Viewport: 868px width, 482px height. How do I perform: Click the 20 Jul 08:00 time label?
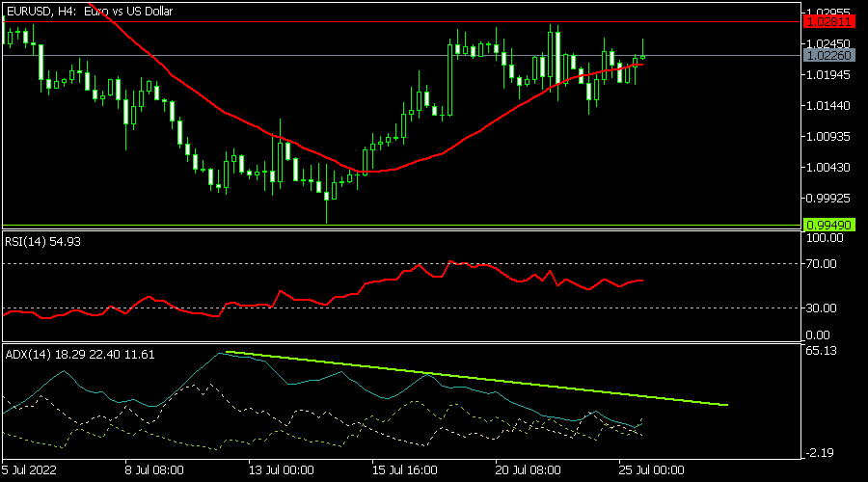click(529, 470)
